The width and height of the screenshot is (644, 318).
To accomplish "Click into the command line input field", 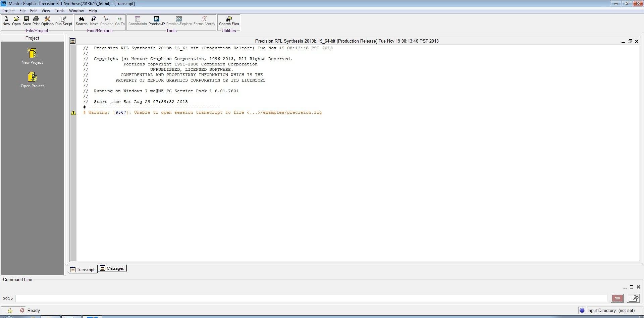I will point(311,299).
